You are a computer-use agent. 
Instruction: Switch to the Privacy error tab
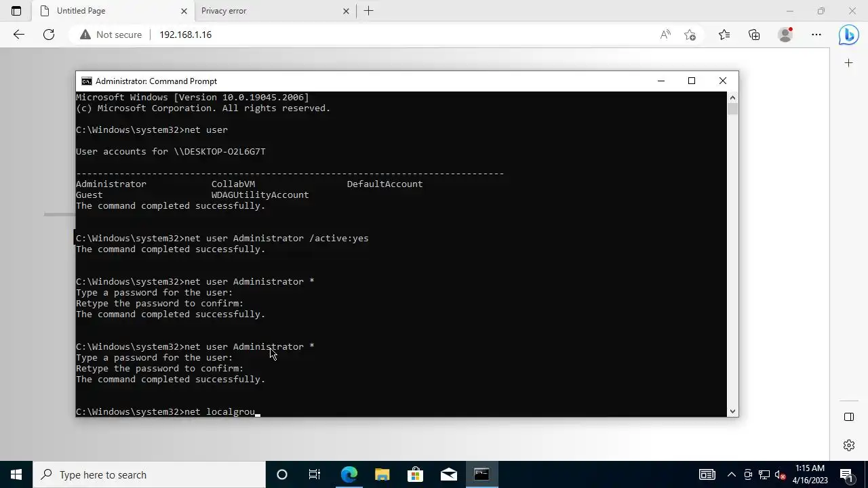pos(275,11)
